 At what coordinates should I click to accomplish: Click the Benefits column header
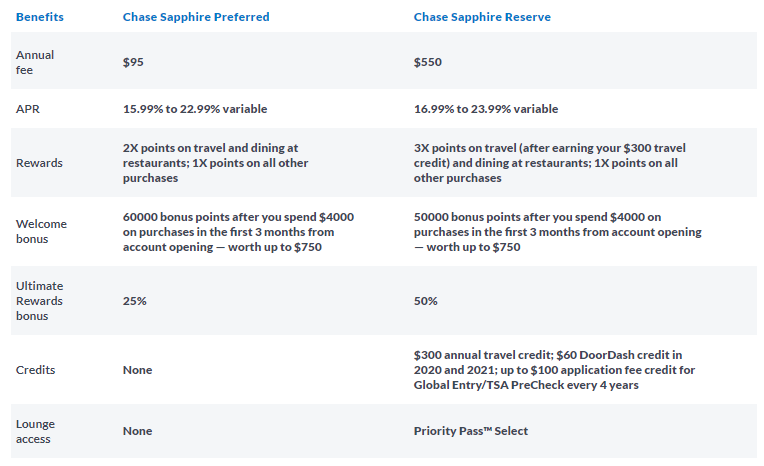pos(39,17)
